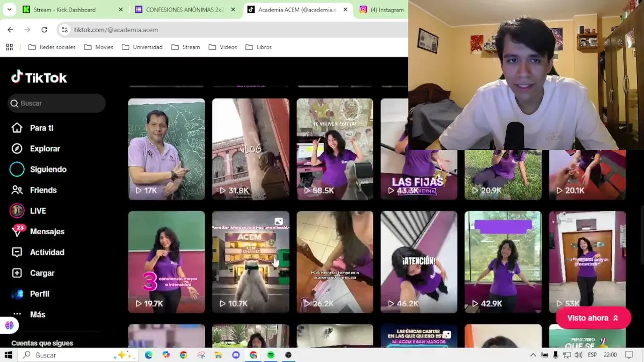The height and width of the screenshot is (362, 644).
Task: Close the Kick Dashboard tab
Action: tap(121, 10)
